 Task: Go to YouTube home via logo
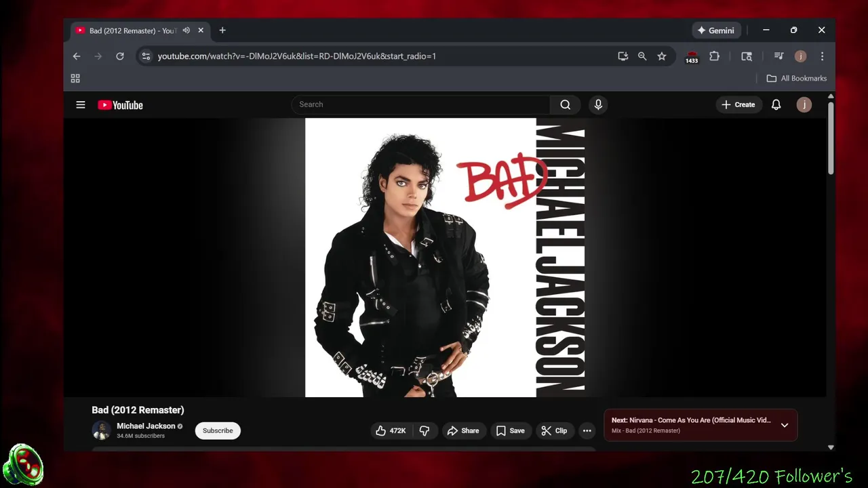tap(120, 105)
